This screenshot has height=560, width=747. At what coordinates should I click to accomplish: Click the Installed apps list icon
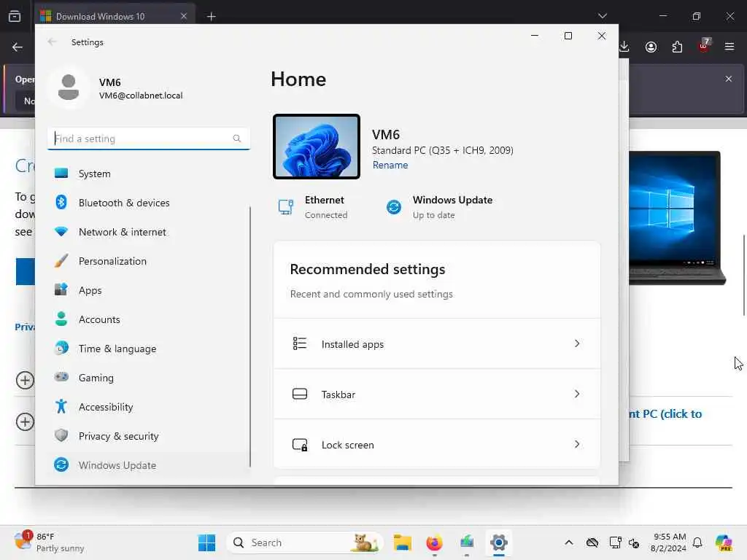click(300, 343)
